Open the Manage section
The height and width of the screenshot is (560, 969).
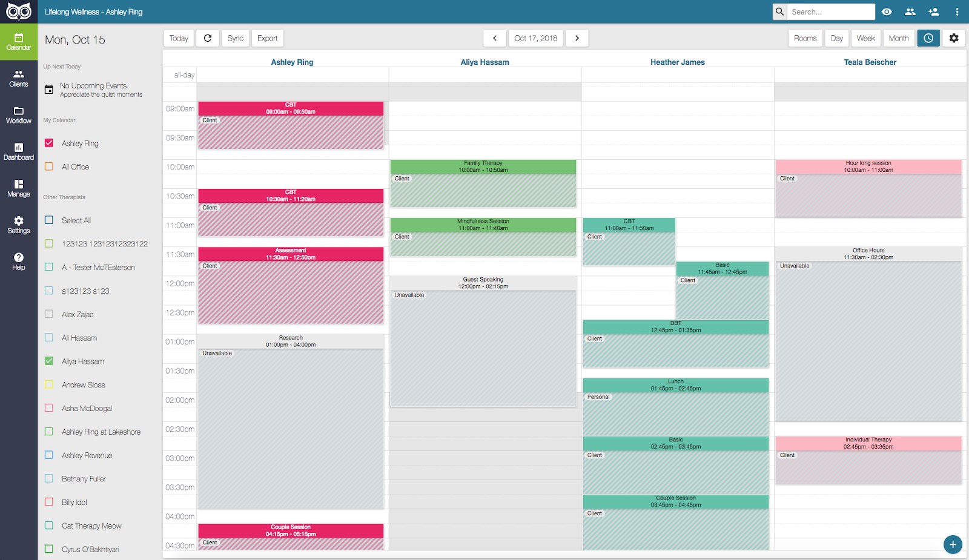tap(19, 188)
